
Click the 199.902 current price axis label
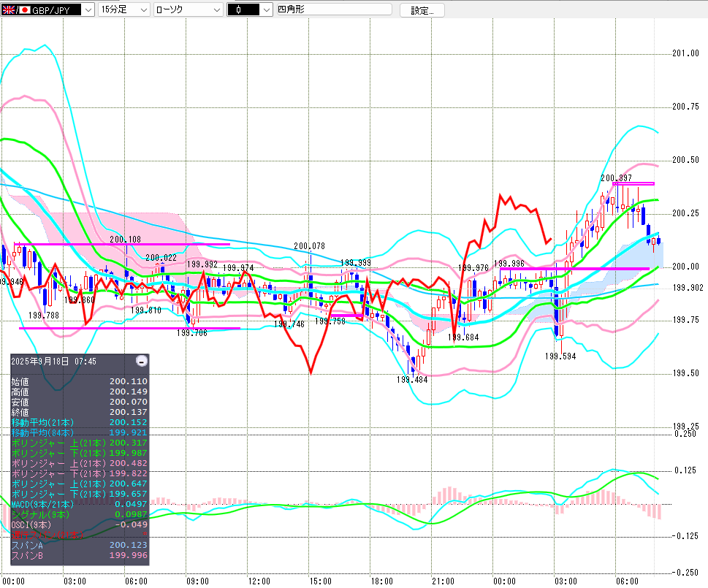687,288
